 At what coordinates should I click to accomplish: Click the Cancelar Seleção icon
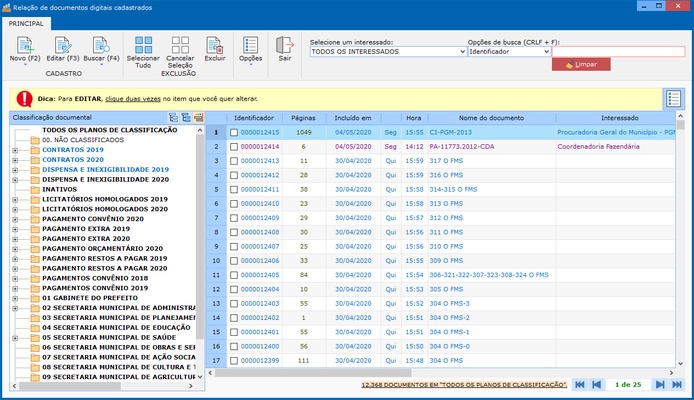point(180,45)
